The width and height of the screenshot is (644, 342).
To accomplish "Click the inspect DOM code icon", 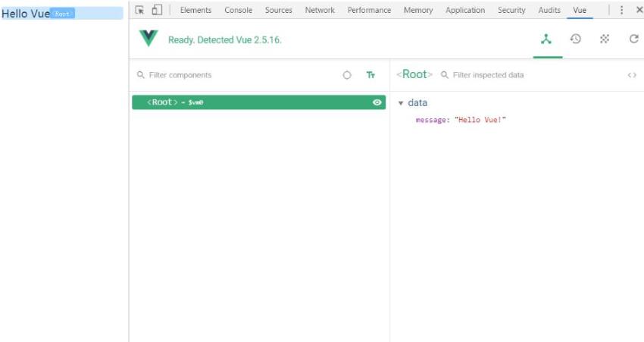I will tap(632, 75).
